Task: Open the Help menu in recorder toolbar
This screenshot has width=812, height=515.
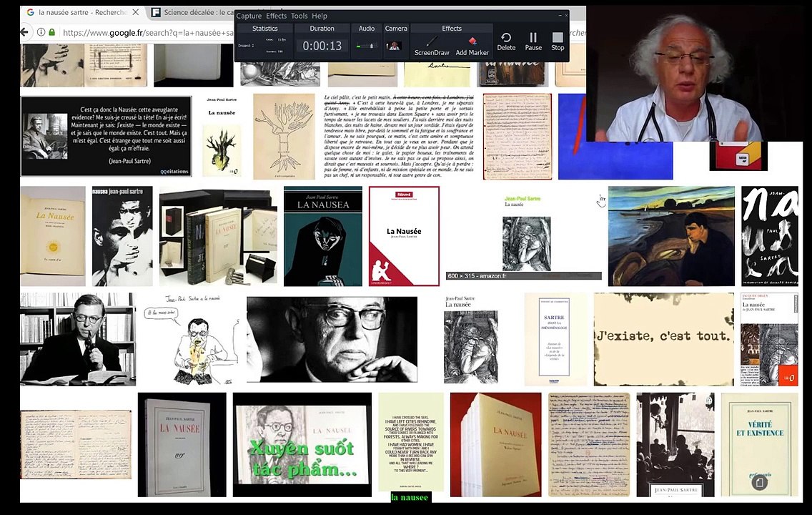Action: [x=319, y=16]
